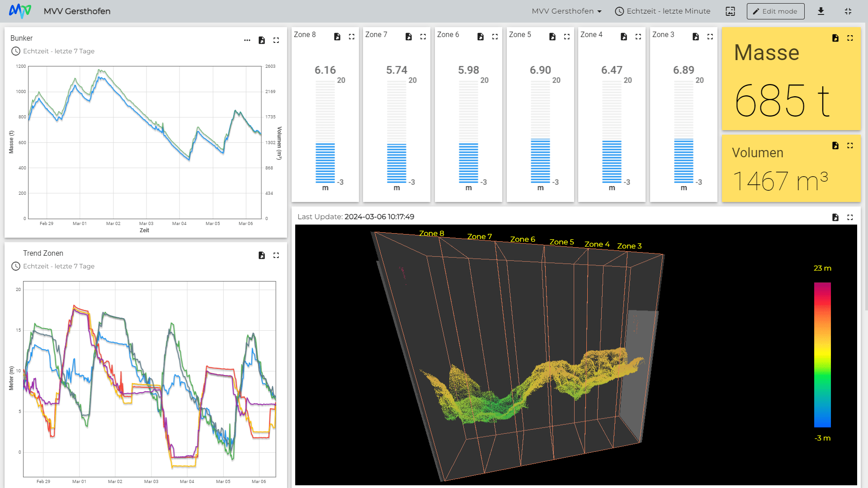Open fullscreen mode for the Volumen tile
This screenshot has width=868, height=488.
pyautogui.click(x=850, y=145)
